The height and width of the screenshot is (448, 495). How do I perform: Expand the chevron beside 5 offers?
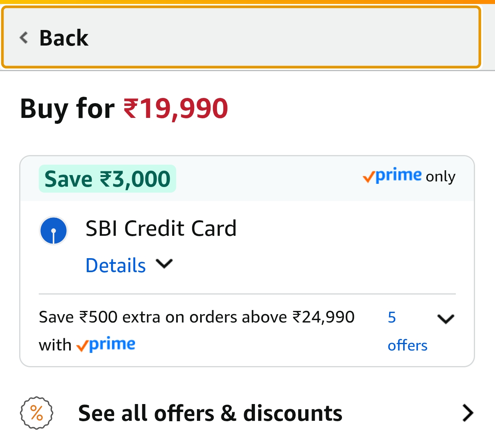pos(445,319)
